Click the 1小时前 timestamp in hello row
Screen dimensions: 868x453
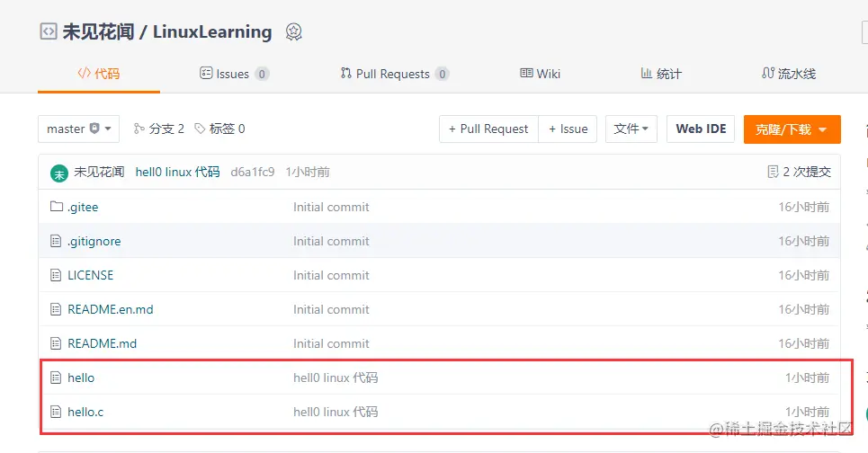point(807,377)
